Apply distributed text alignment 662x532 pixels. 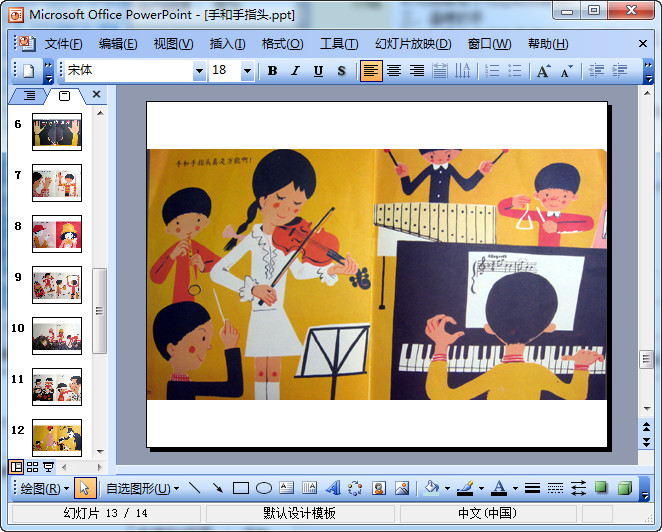[x=440, y=71]
